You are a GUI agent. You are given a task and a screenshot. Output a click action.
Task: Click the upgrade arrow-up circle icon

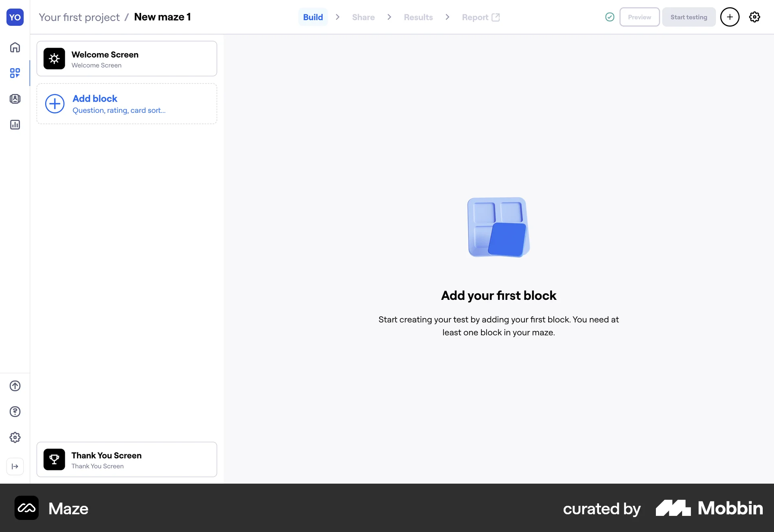pos(15,386)
